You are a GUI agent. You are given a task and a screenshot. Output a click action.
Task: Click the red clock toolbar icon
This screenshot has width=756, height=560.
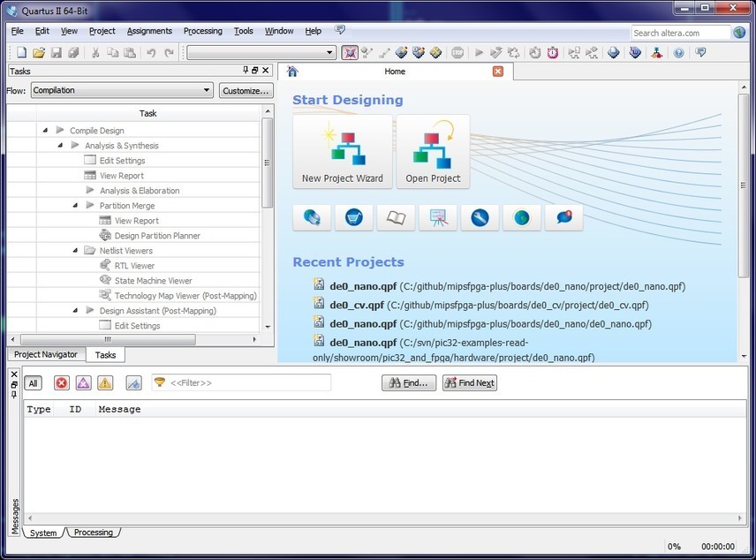553,53
